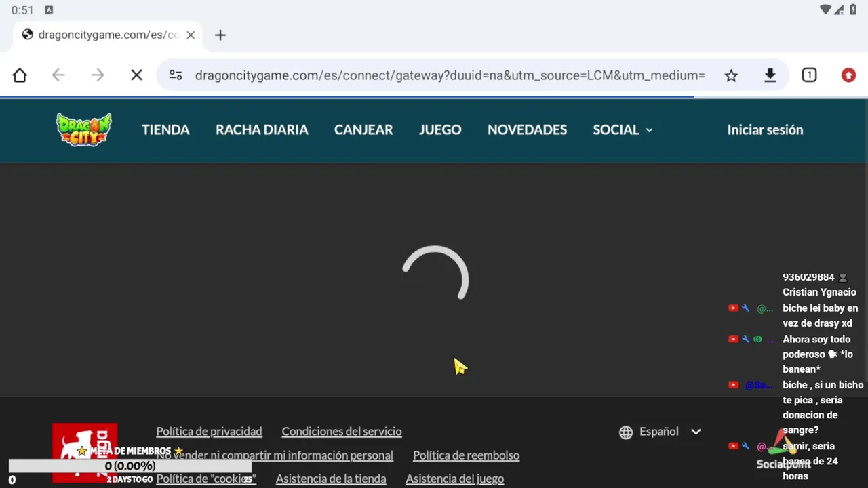
Task: Click the battery icon in the status bar
Action: [x=853, y=9]
